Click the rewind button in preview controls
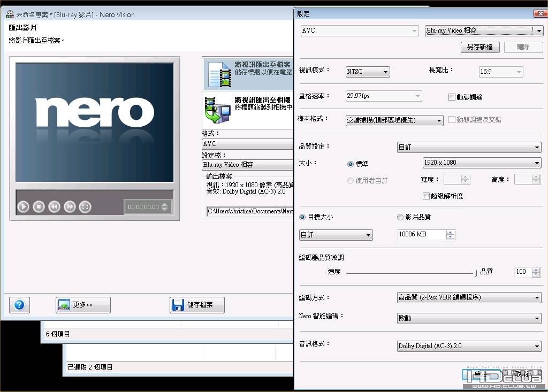Viewport: 548px width, 392px height. coord(54,206)
